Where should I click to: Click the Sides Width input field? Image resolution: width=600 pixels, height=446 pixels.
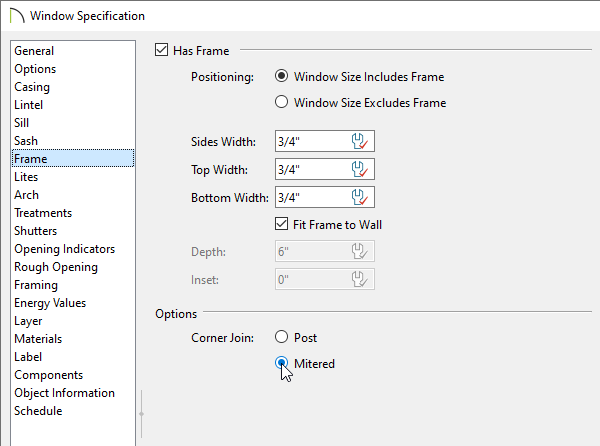(324, 141)
